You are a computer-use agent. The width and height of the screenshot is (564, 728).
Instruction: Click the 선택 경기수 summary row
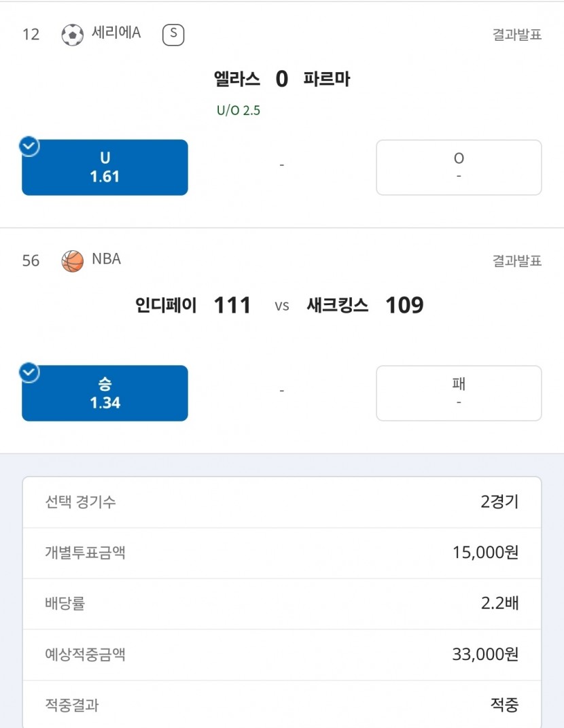(282, 502)
